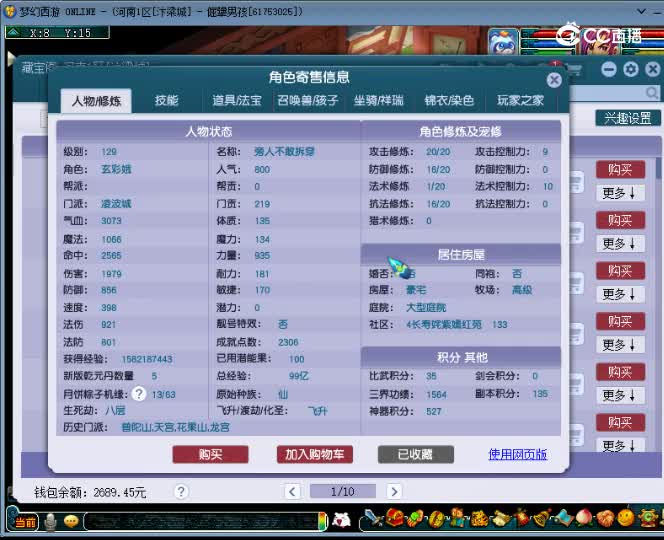
Task: Click the little character figure icon
Action: tap(457, 518)
